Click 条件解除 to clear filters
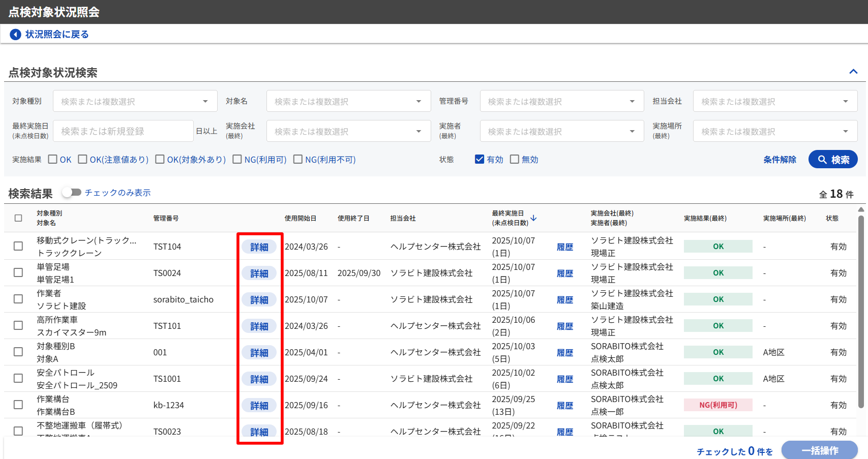Screen dimensions: 868x459 pyautogui.click(x=780, y=160)
